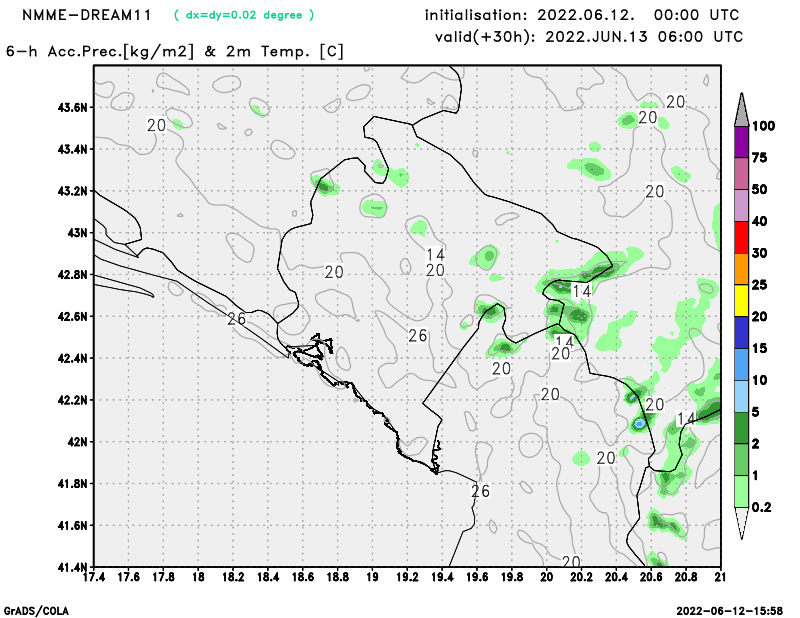Click the valid(+30h) 2022.JUN.13 06:00 UTC line
The width and height of the screenshot is (800, 618).
(589, 37)
